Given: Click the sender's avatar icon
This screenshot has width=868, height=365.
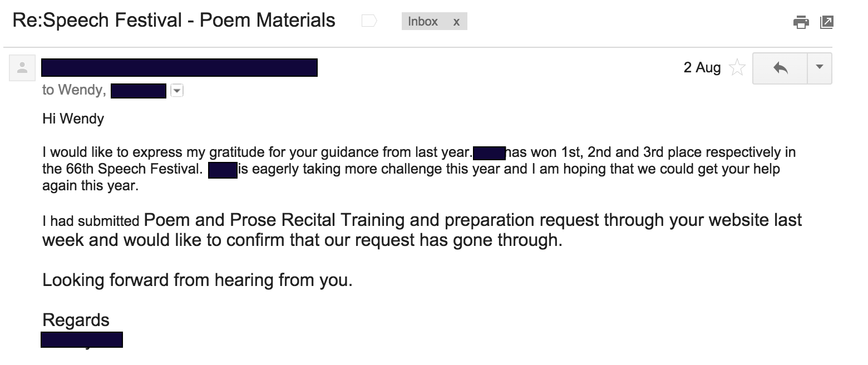Looking at the screenshot, I should coord(22,68).
